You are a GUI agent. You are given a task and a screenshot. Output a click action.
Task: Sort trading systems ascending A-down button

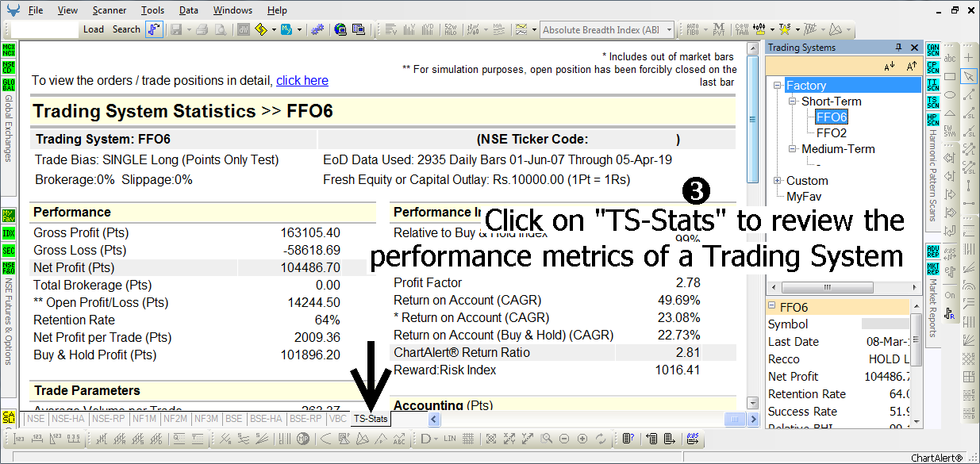coord(889,67)
